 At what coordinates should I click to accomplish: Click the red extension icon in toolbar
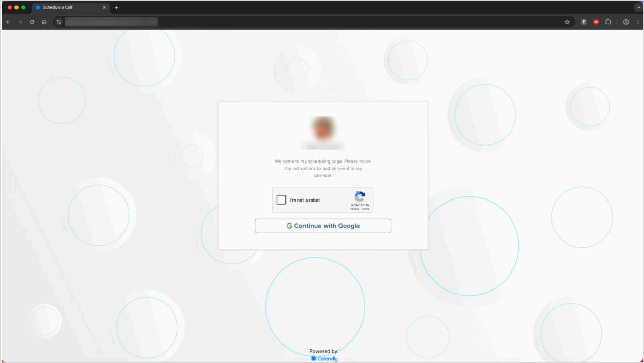point(596,22)
